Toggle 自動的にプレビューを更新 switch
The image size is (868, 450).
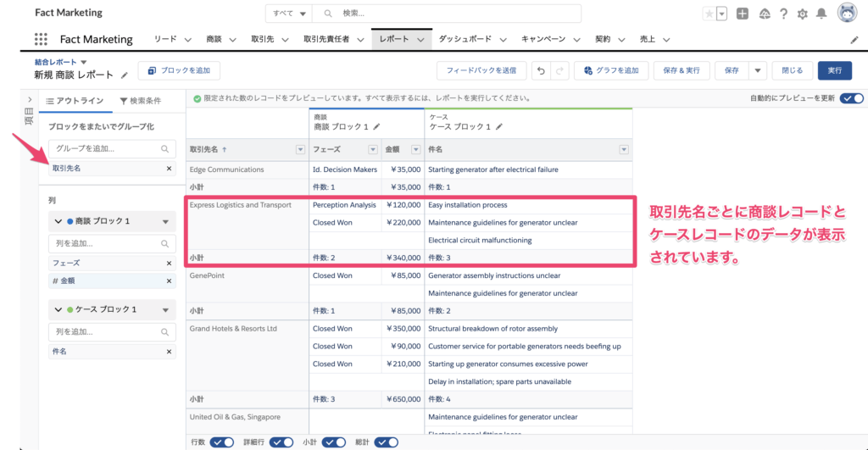pyautogui.click(x=851, y=98)
